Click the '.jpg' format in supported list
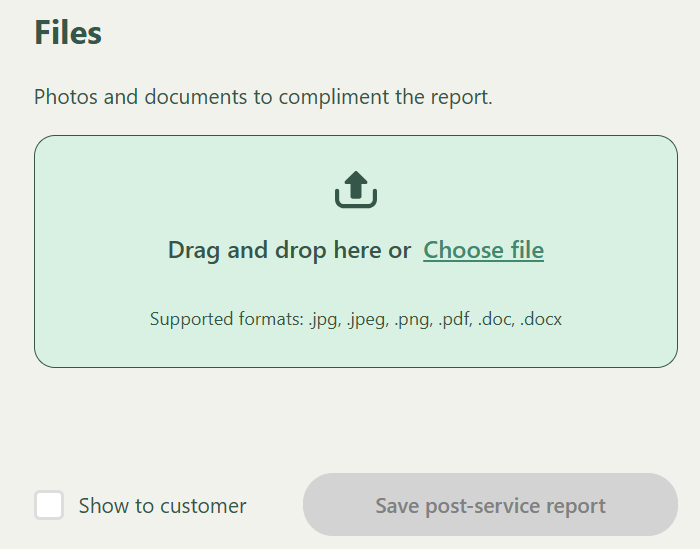This screenshot has height=549, width=700. (x=324, y=319)
